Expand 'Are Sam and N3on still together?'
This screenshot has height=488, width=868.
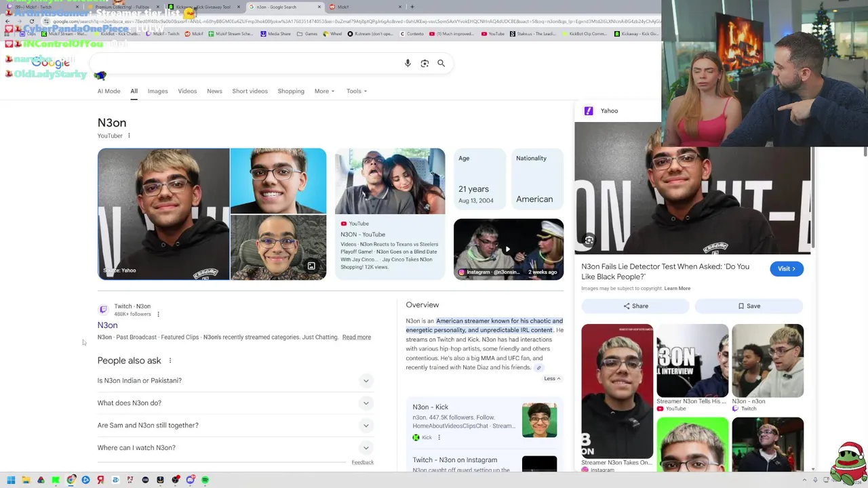click(x=235, y=425)
